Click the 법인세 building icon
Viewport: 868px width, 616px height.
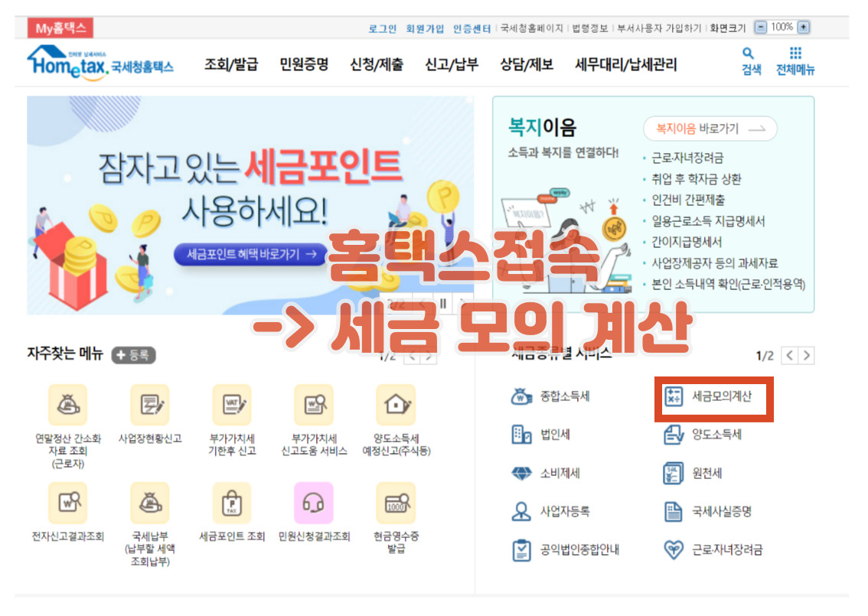[521, 435]
